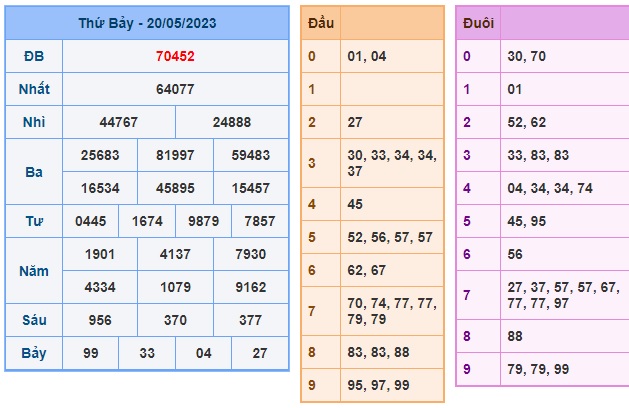Select Đuôi value '33, 83, 83'
Screen dimensions: 629x408
[538, 155]
